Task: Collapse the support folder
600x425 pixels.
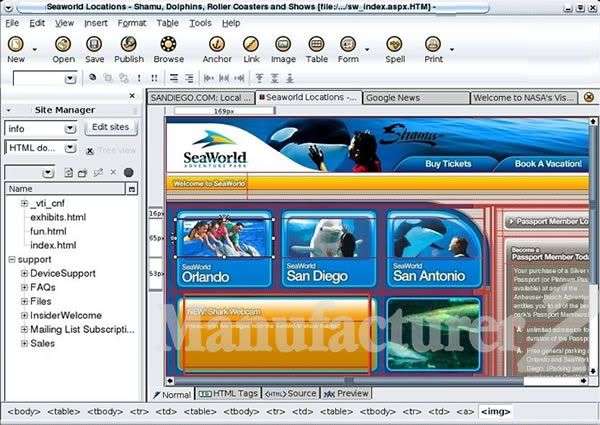Action: coord(12,259)
